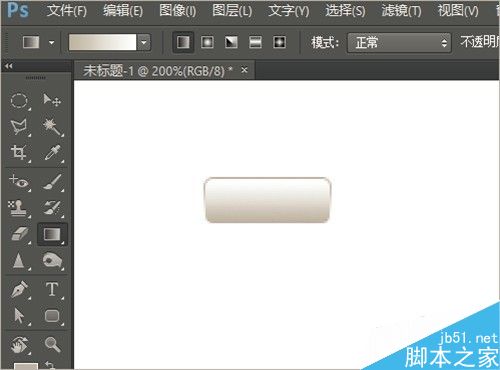Select the Rounded Rectangle shape tool
The width and height of the screenshot is (500, 370).
tap(52, 316)
